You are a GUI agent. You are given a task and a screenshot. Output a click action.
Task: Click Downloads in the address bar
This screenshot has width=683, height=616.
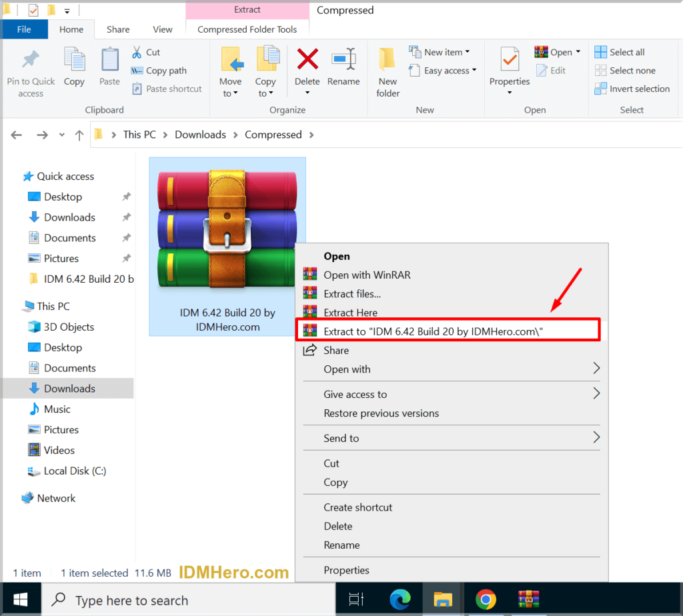point(200,135)
